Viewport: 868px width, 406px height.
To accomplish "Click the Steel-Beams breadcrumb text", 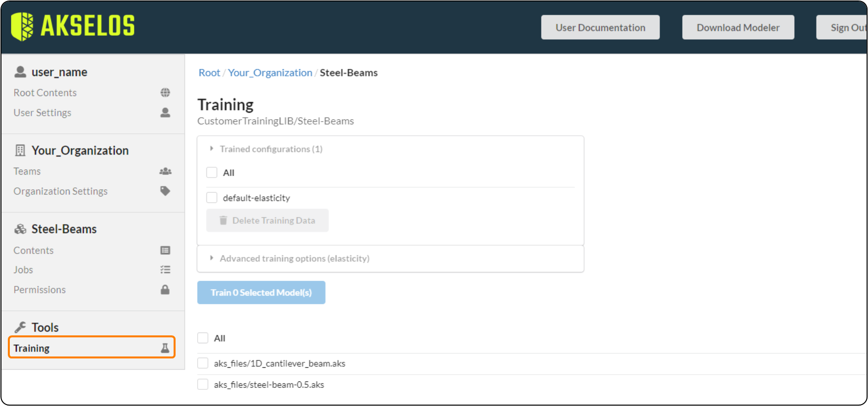I will coord(349,73).
